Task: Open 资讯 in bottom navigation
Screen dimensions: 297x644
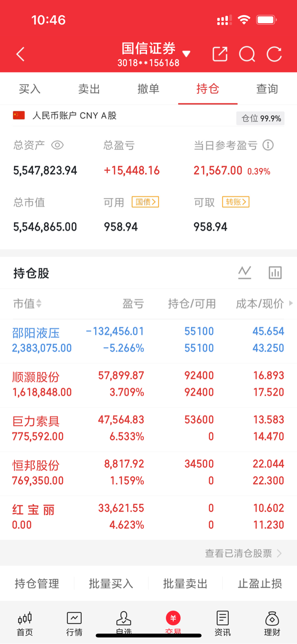Action: [223, 623]
